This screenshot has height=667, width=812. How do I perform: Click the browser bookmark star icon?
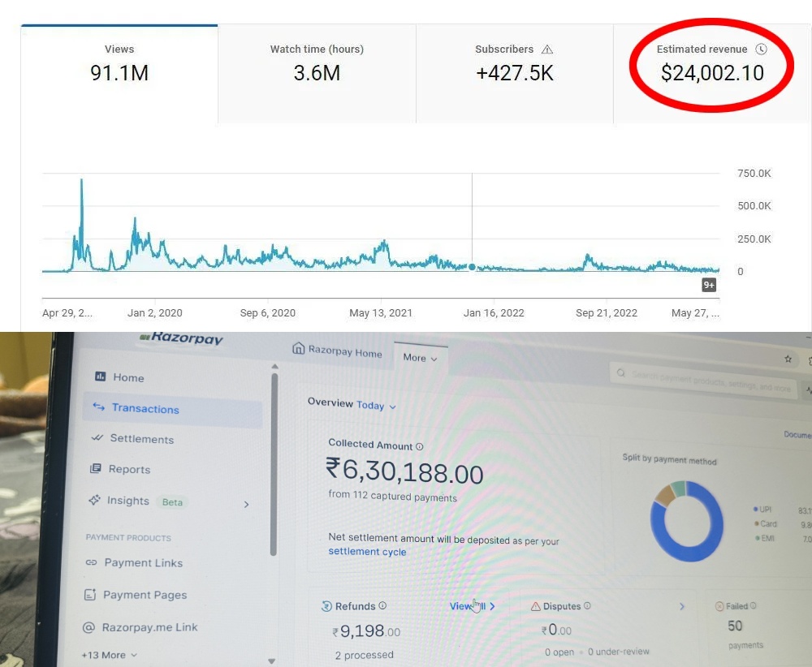click(x=788, y=359)
